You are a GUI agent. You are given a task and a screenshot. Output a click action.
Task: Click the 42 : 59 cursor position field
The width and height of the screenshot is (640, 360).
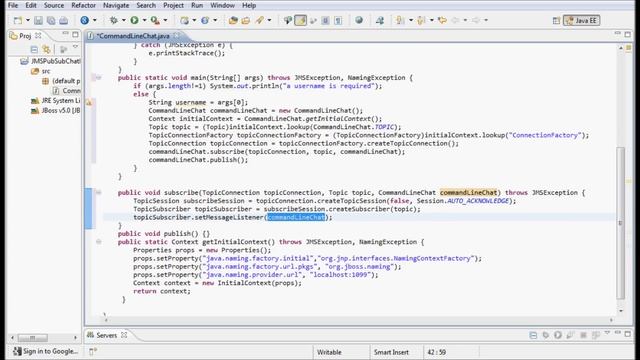point(436,352)
